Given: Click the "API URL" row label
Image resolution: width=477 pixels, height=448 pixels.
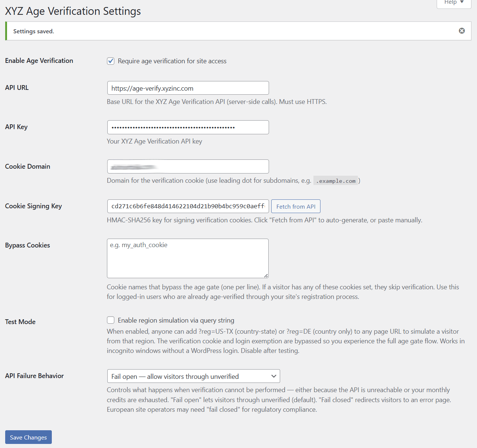Looking at the screenshot, I should click(x=17, y=88).
